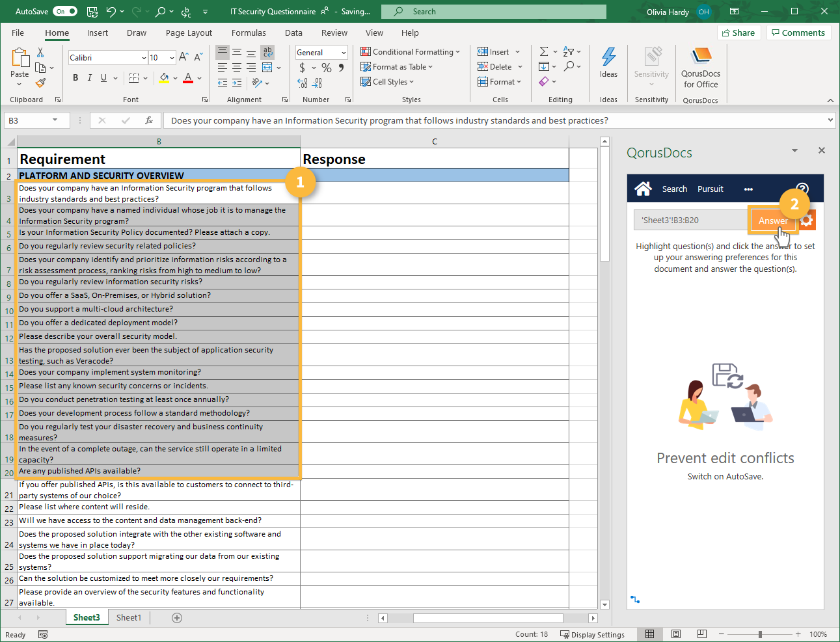
Task: Click the Copy icon in Clipboard group
Action: (40, 67)
